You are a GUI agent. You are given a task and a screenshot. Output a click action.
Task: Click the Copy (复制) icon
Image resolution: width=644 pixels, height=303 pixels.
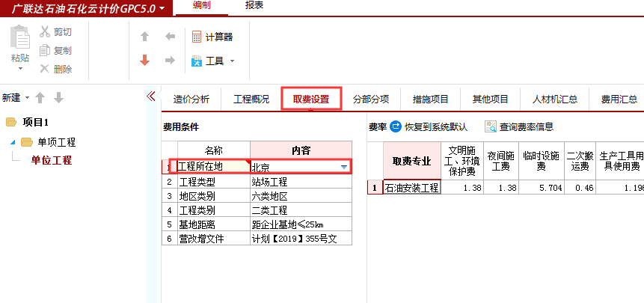click(45, 50)
